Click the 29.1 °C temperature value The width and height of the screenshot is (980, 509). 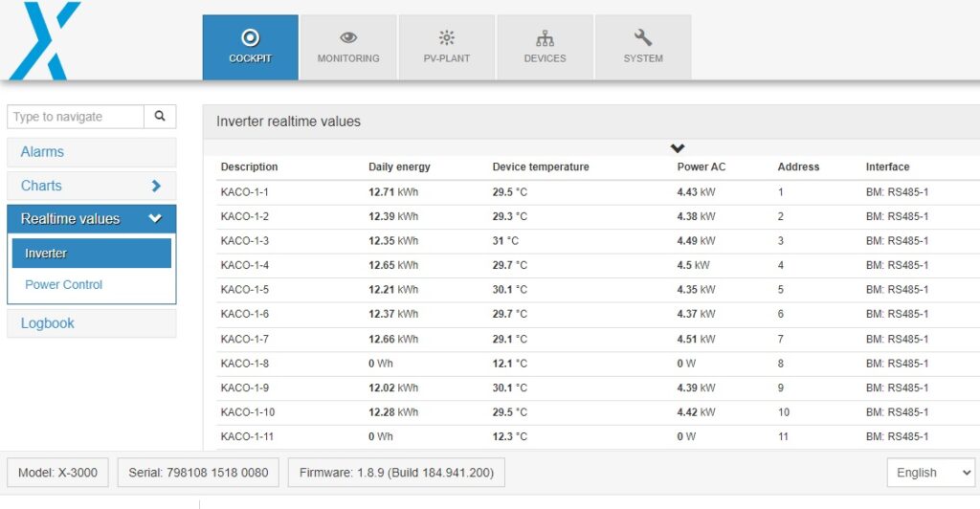pyautogui.click(x=509, y=339)
